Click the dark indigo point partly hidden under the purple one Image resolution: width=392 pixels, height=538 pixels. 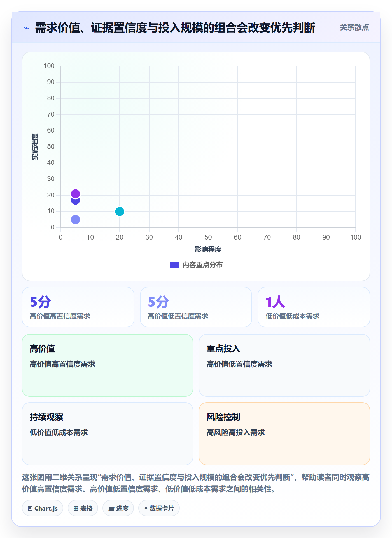click(75, 201)
